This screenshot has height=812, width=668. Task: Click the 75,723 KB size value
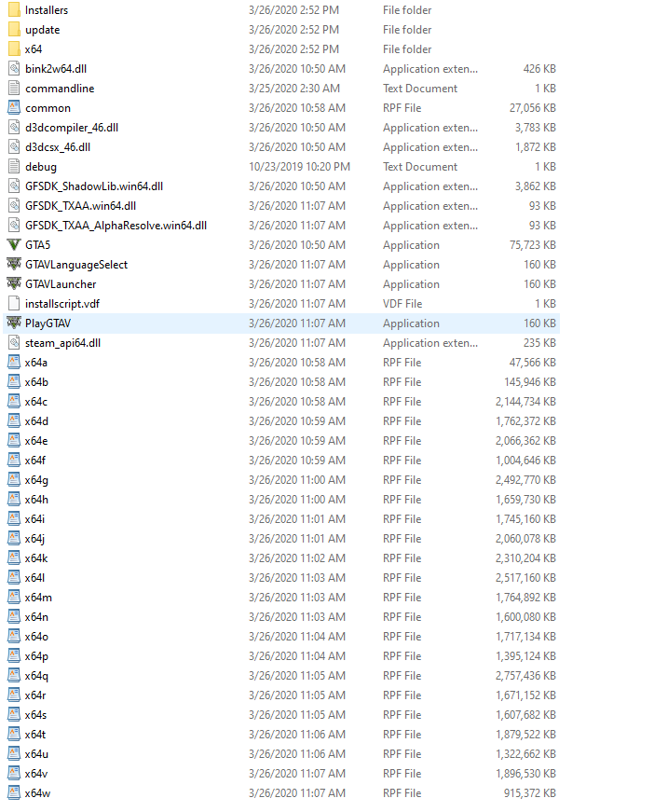coord(532,245)
